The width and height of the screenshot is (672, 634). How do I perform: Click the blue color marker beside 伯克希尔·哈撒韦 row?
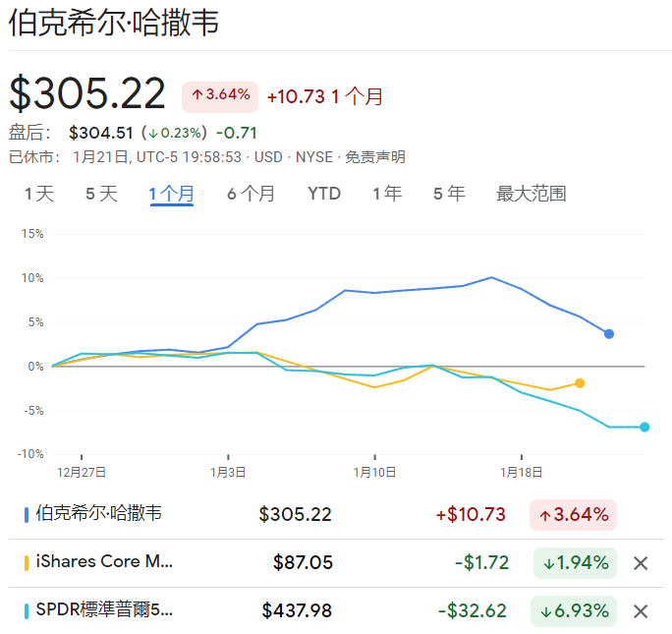coord(27,515)
